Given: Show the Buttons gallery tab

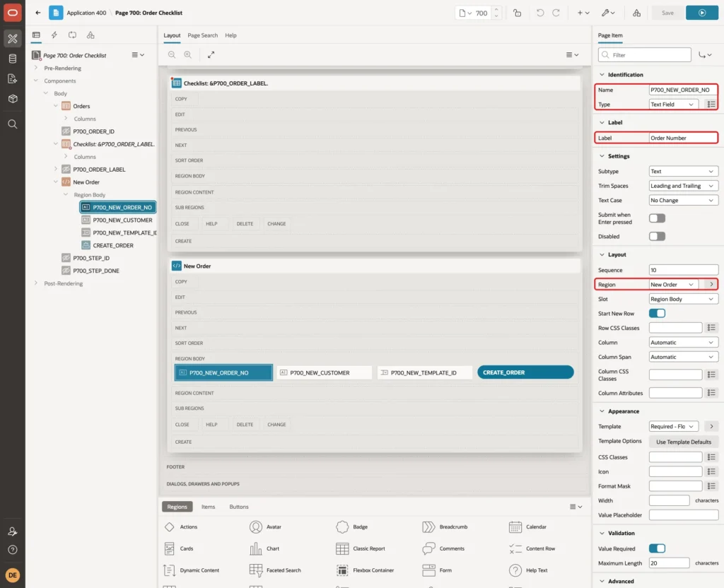Looking at the screenshot, I should point(239,507).
